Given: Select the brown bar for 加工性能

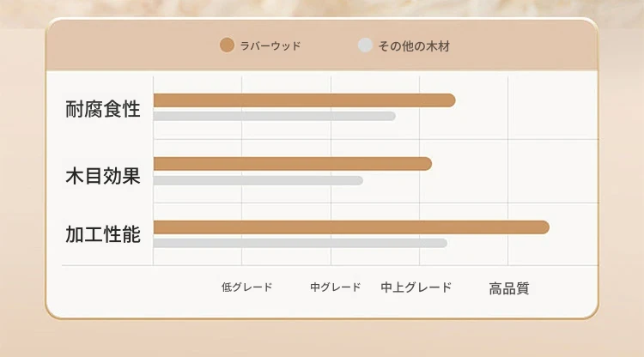Looking at the screenshot, I should (x=351, y=227).
